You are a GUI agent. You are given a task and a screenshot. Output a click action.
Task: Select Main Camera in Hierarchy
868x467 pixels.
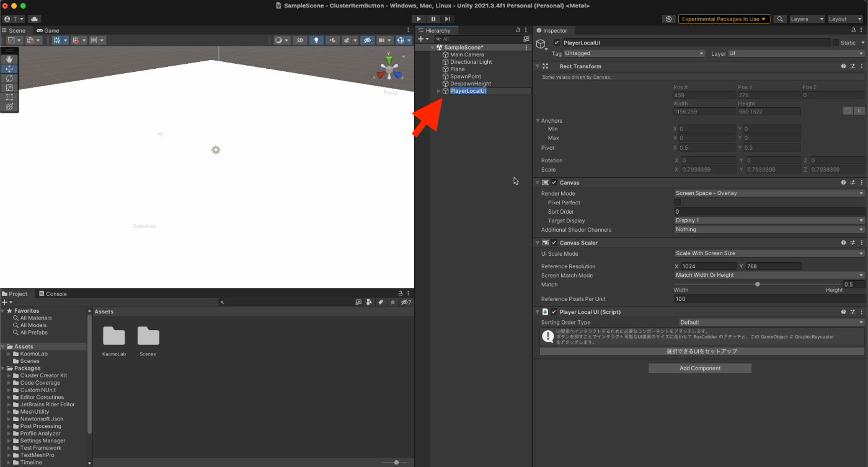click(x=467, y=55)
